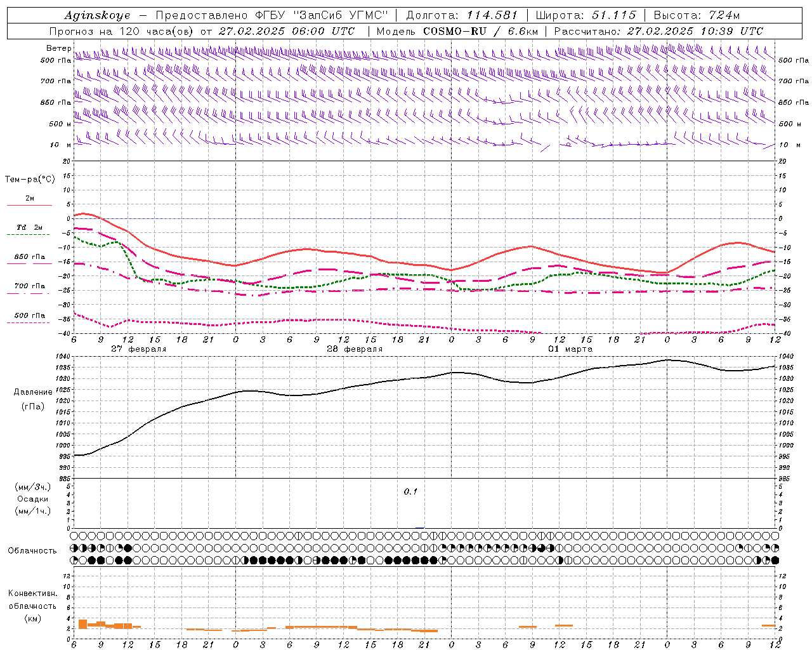Click the (км) unit label

pyautogui.click(x=33, y=618)
